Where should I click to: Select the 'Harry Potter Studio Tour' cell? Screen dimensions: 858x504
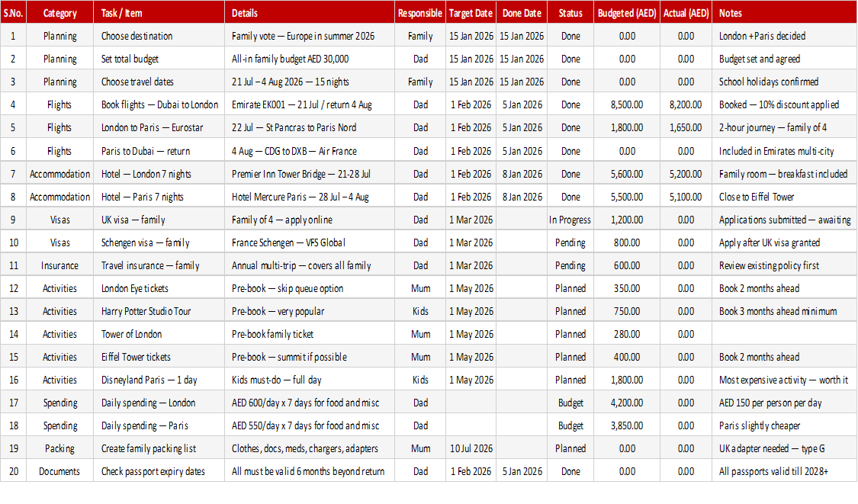point(159,311)
